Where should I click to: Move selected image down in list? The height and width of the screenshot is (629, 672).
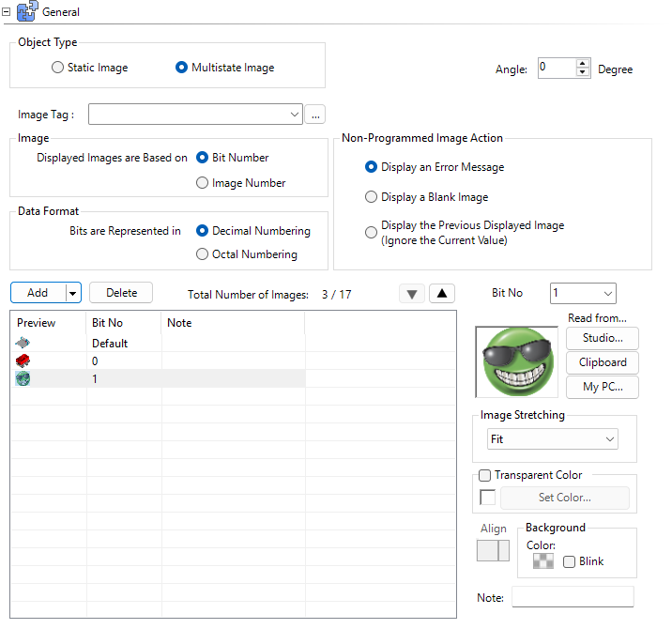coord(412,294)
